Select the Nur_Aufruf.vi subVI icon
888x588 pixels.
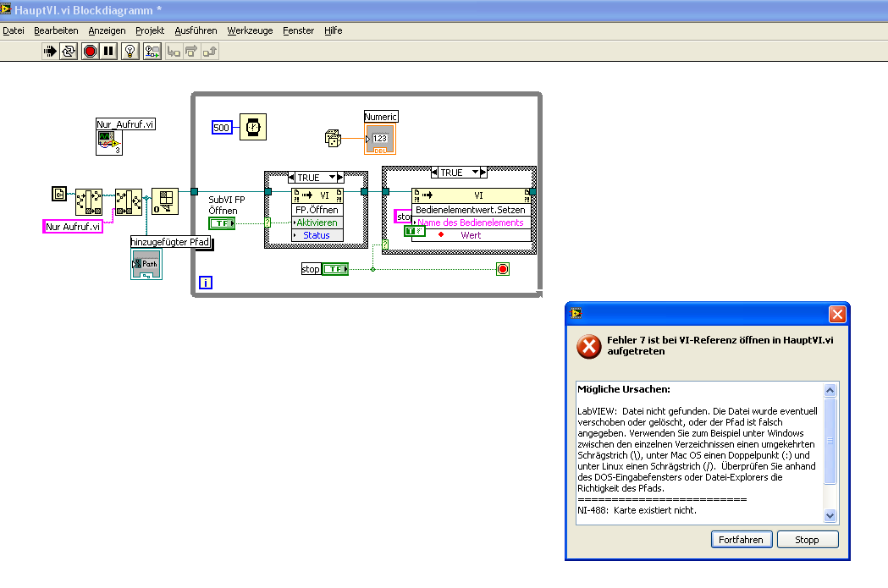[x=109, y=143]
